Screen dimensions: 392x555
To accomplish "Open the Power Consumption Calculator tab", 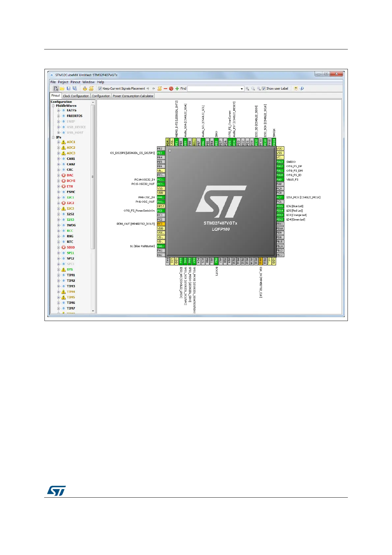I will coord(133,96).
